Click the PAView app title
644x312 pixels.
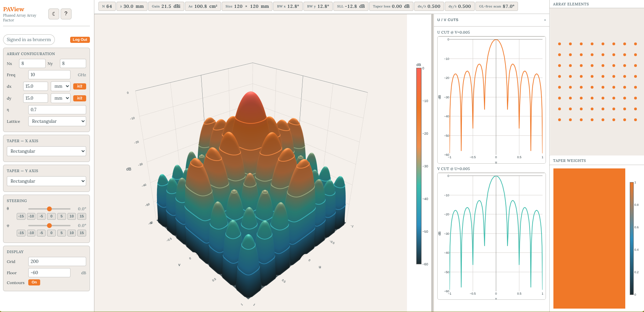pos(14,9)
